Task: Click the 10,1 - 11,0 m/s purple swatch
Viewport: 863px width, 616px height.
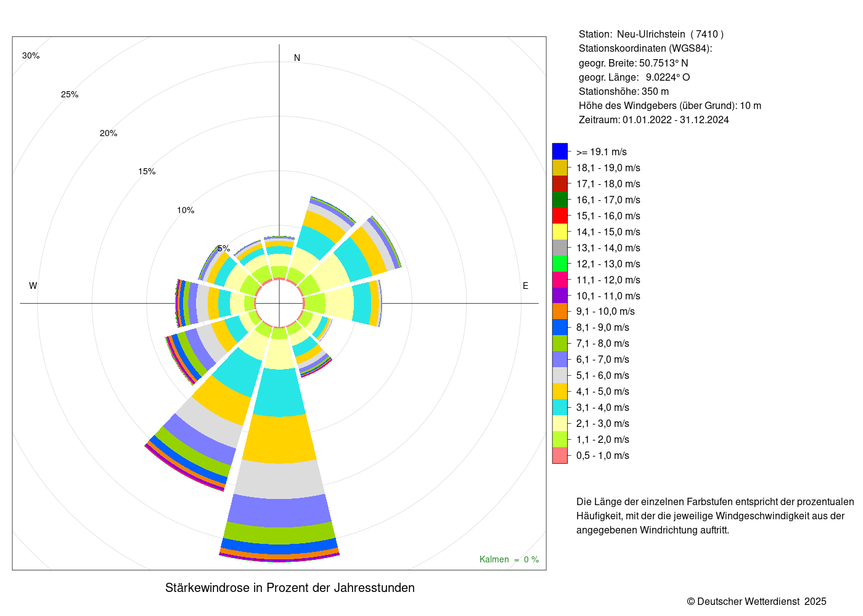Action: 560,296
